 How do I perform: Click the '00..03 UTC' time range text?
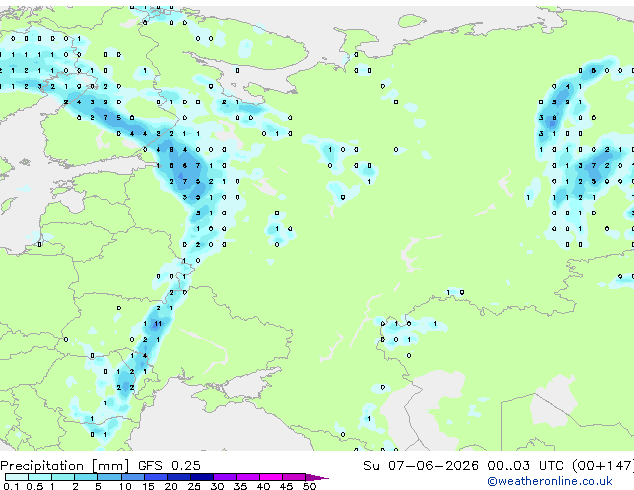525,466
